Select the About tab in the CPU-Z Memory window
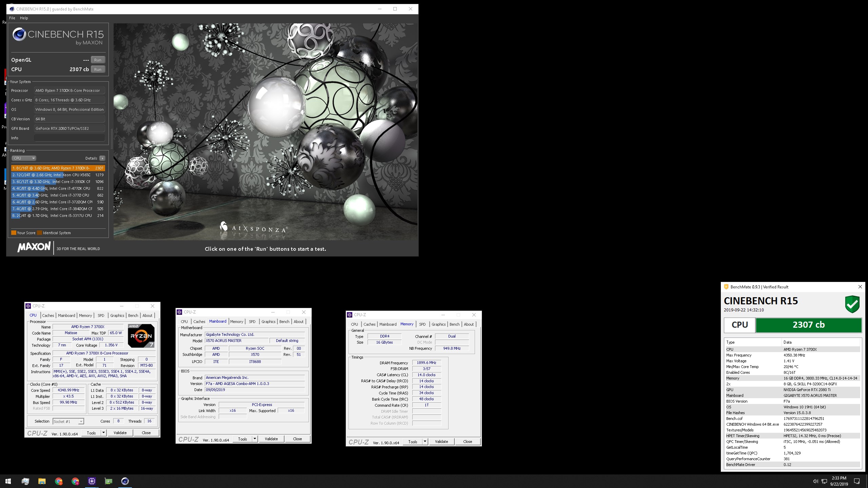868x488 pixels. (469, 324)
